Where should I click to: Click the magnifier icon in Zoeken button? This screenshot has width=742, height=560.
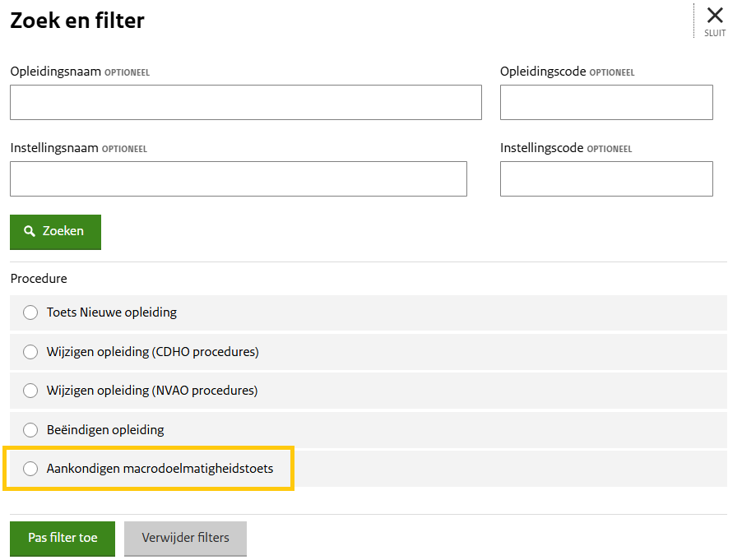click(x=30, y=231)
